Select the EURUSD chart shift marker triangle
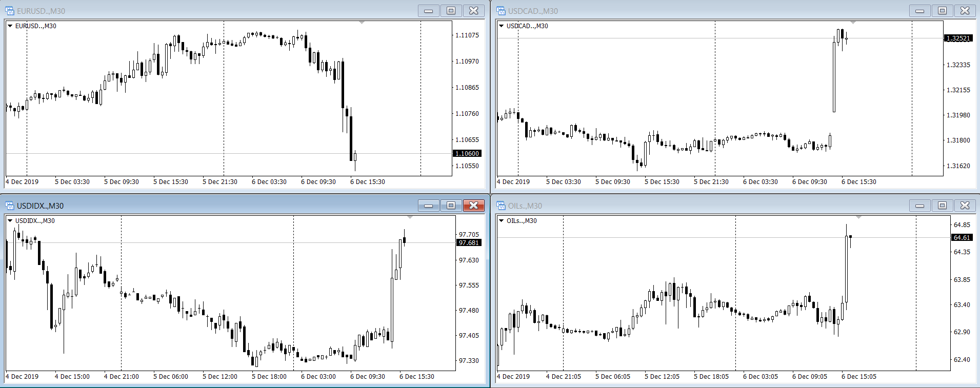This screenshot has width=980, height=388. pyautogui.click(x=362, y=23)
